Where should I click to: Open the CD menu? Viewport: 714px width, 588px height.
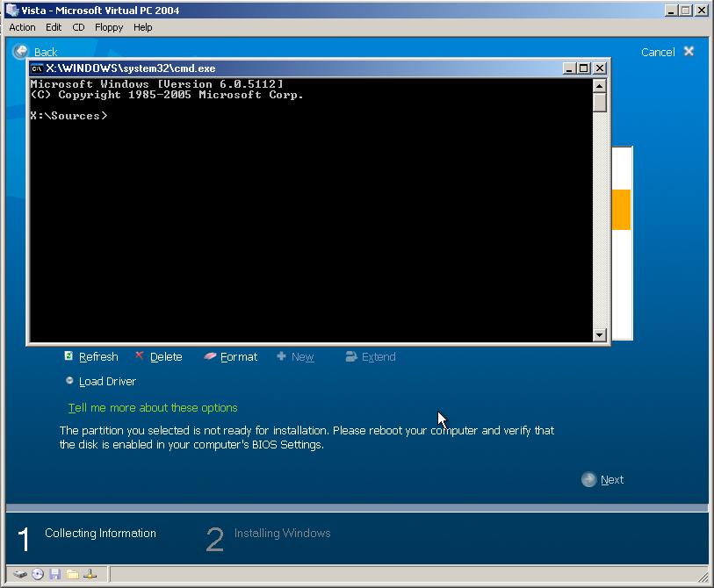(x=78, y=27)
